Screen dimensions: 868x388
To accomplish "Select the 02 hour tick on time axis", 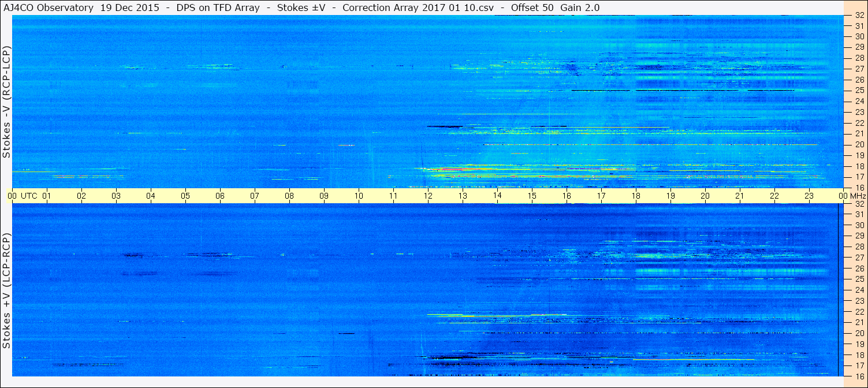I will coord(81,196).
